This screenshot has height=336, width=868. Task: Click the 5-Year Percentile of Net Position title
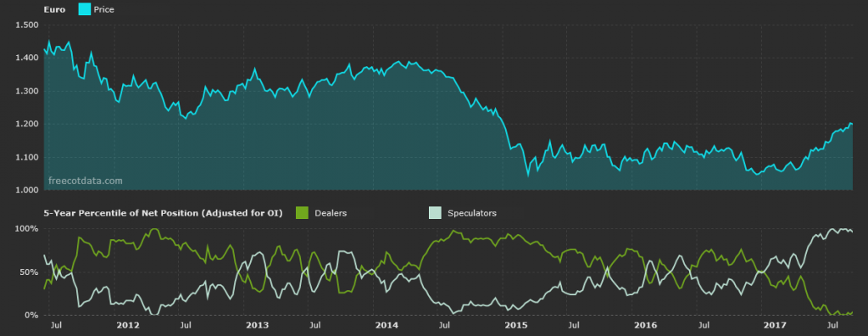164,213
